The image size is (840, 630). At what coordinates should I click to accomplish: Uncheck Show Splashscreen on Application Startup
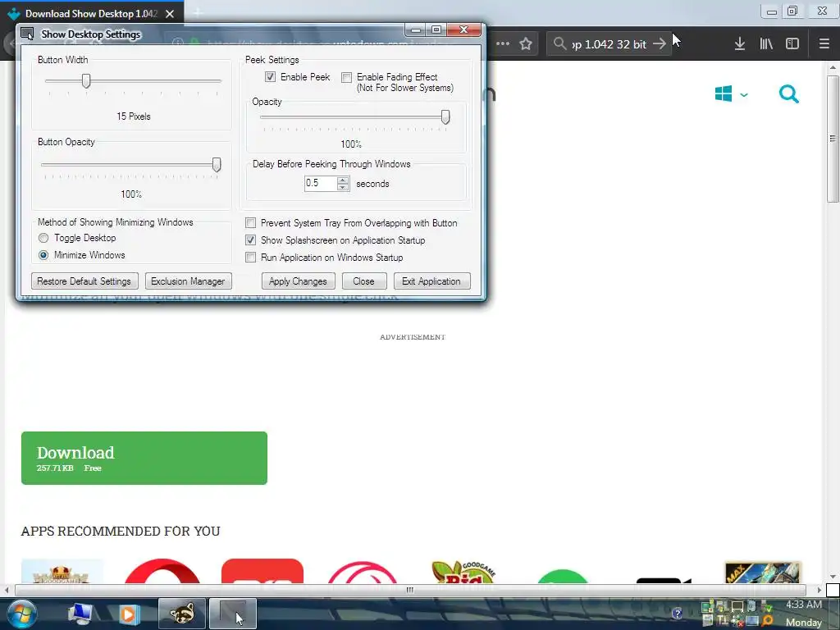tap(250, 240)
